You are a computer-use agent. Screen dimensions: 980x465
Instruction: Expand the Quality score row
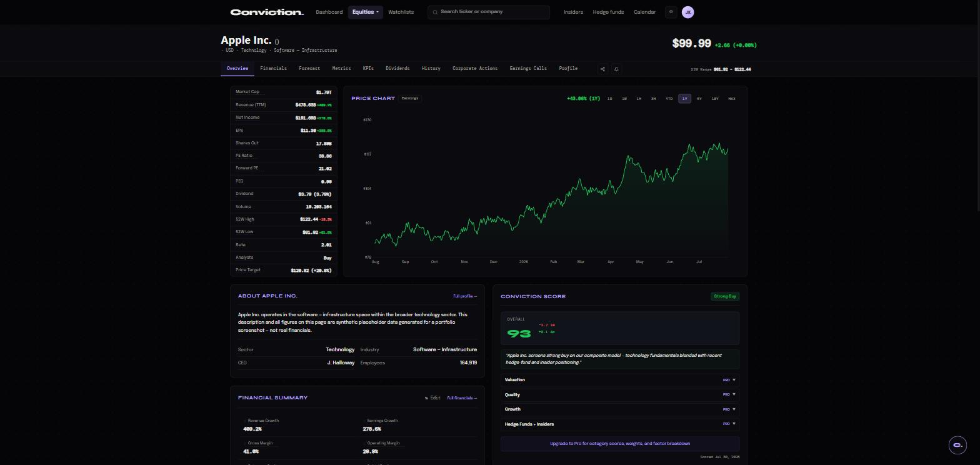click(619, 394)
